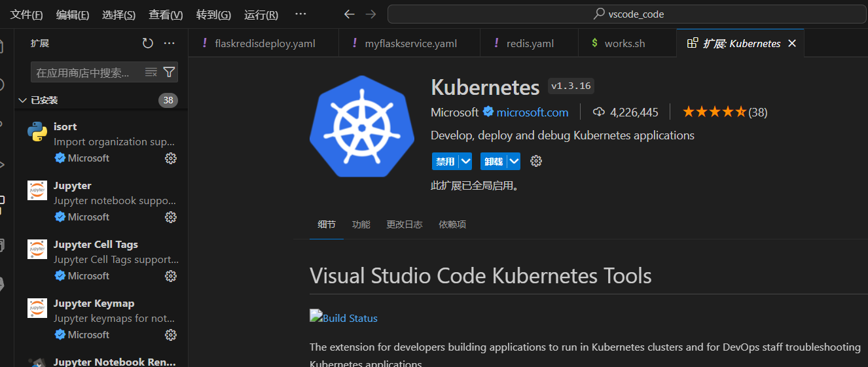The width and height of the screenshot is (868, 367).
Task: Switch to flaskredisdeploy.yaml tab
Action: (263, 43)
